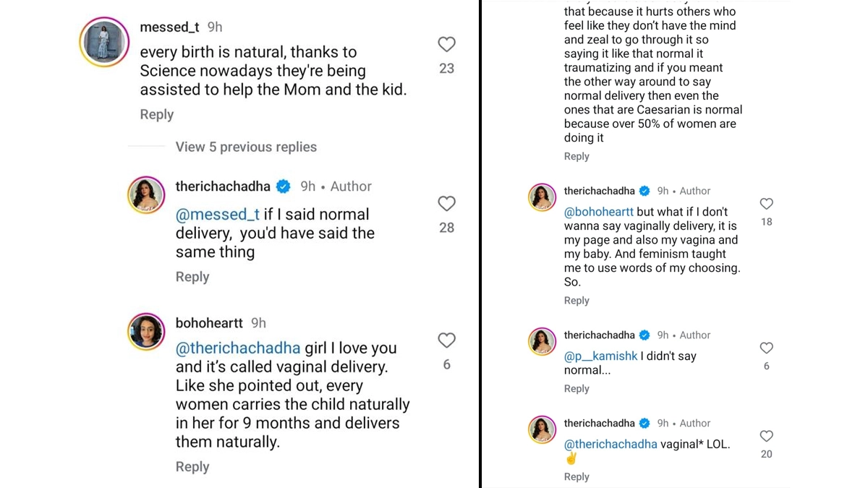
Task: Open the @therichachadha mention in bohoheartt's comment
Action: (237, 348)
